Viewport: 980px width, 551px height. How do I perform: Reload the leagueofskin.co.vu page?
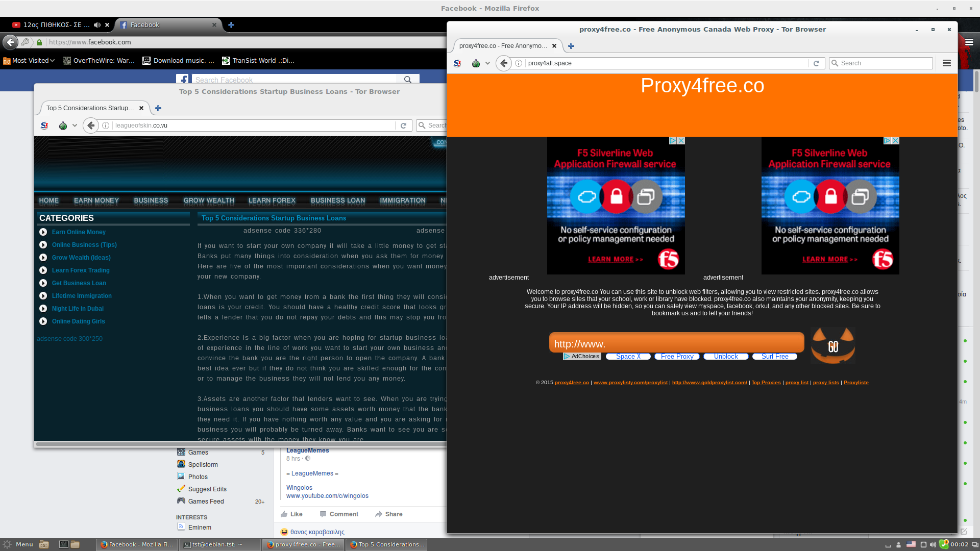pos(403,126)
